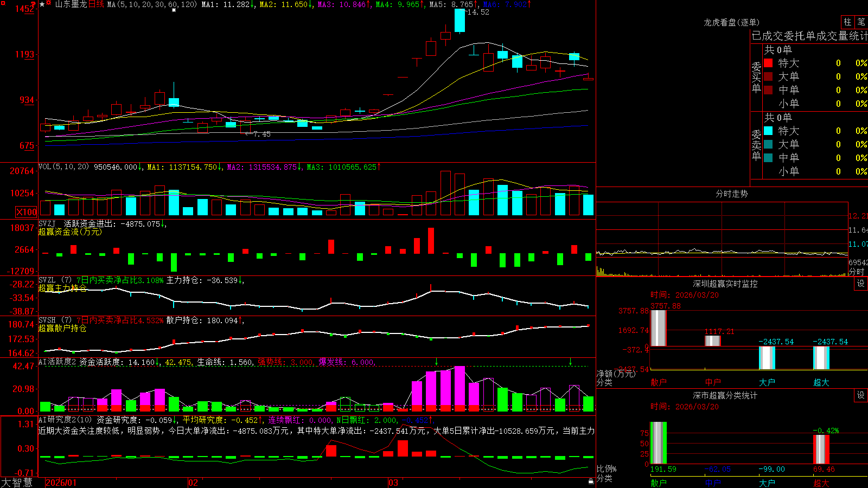Click the AI活跃度2 indicator label
The width and height of the screenshot is (868, 488).
[x=58, y=362]
